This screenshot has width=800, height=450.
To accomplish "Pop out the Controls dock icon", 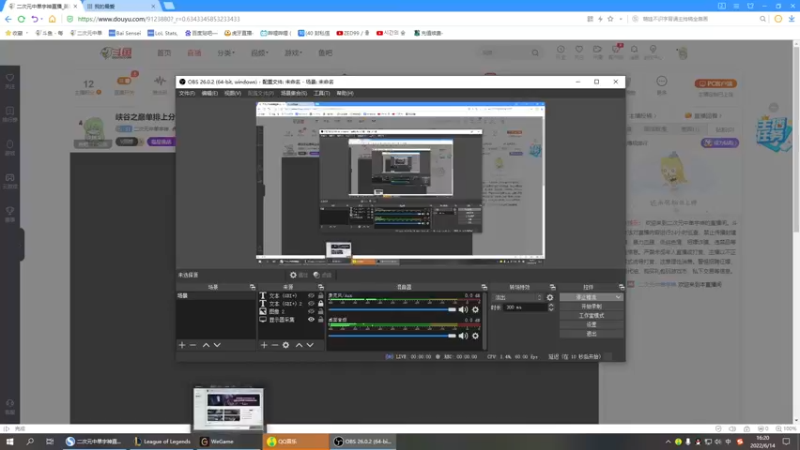I will (x=621, y=287).
